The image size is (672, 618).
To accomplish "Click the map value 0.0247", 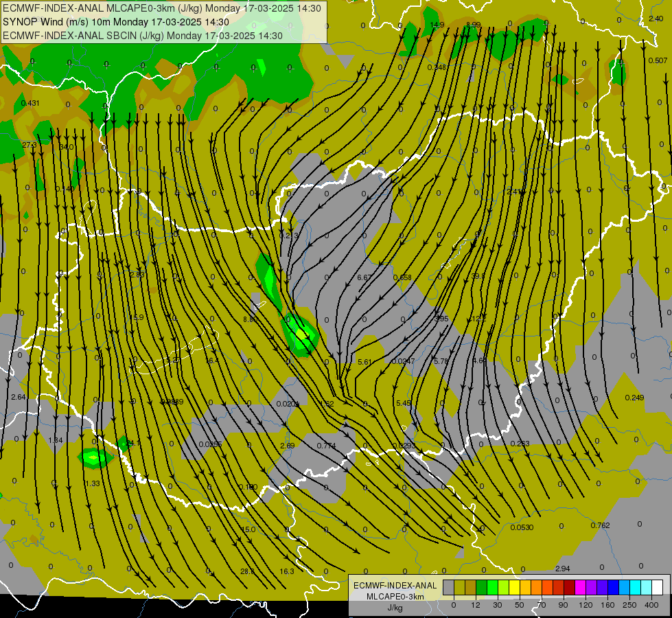I will pyautogui.click(x=403, y=361).
